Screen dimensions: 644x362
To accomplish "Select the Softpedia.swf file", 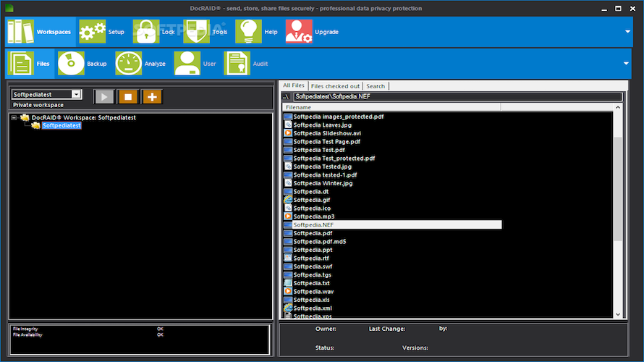I will (x=313, y=266).
